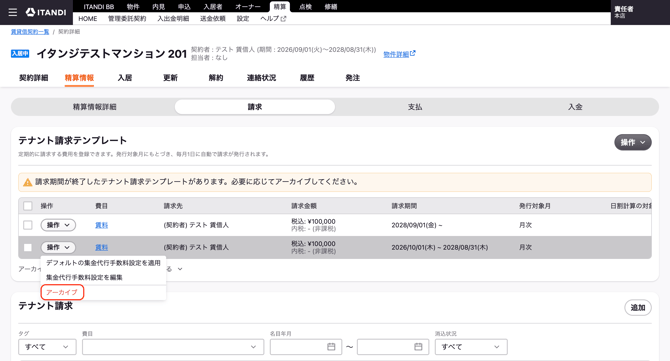The height and width of the screenshot is (361, 670).
Task: Check the row with period 2026/10/01(木)
Action: point(28,247)
